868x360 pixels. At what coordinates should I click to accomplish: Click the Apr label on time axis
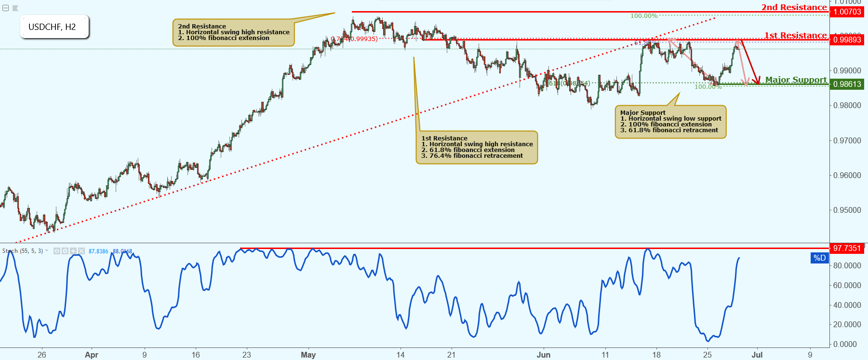coord(92,355)
